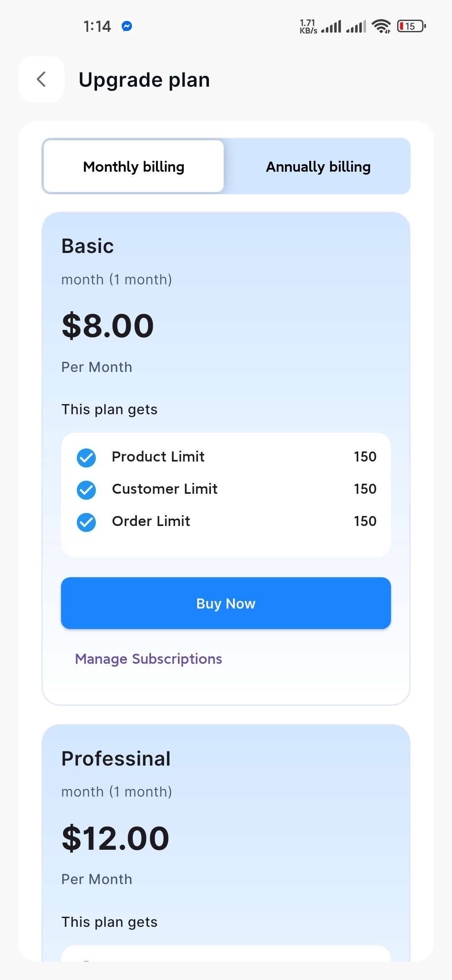Tap the Order Limit checkmark
452x980 pixels.
pos(86,522)
